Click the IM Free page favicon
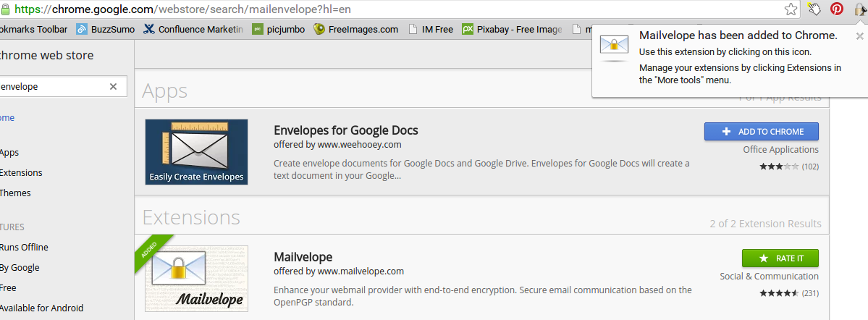868x320 pixels. 413,30
